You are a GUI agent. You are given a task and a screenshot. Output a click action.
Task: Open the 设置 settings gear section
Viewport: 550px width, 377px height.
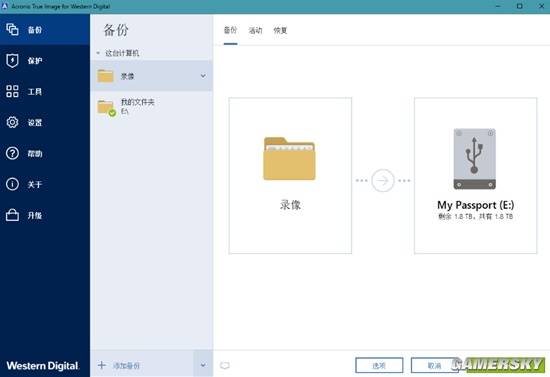(x=45, y=122)
